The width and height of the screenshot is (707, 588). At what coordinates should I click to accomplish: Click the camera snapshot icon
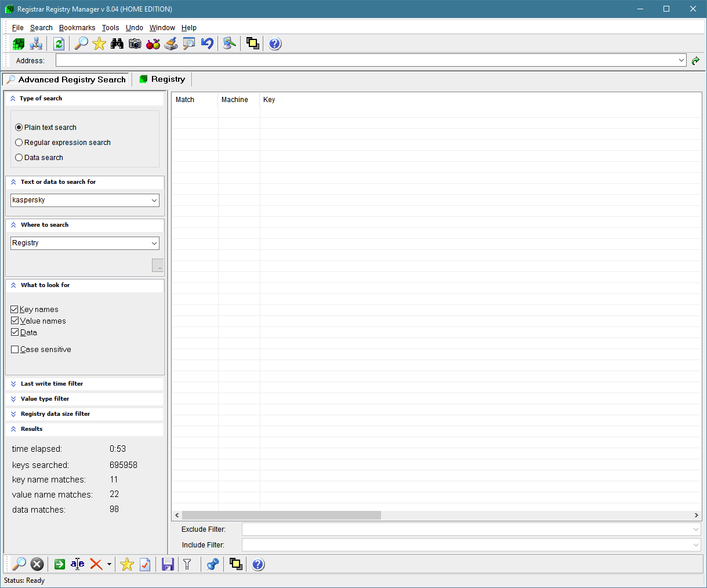[x=135, y=43]
